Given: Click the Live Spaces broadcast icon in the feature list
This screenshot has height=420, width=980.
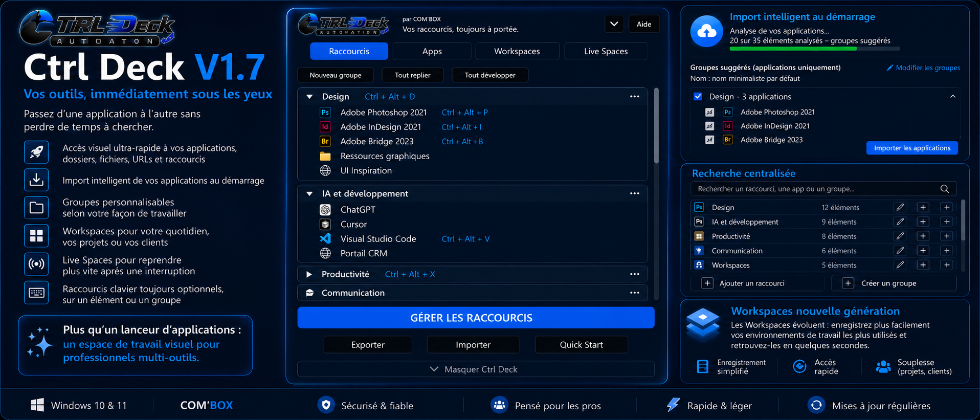Looking at the screenshot, I should [36, 264].
